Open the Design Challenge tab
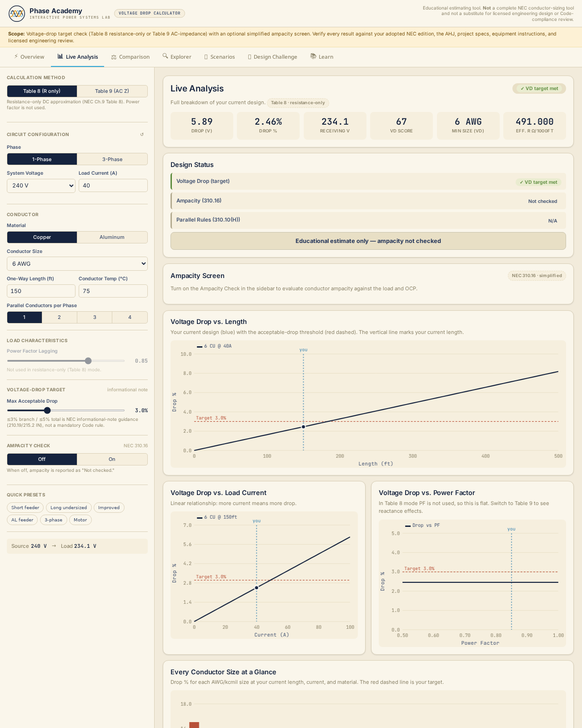 click(272, 57)
